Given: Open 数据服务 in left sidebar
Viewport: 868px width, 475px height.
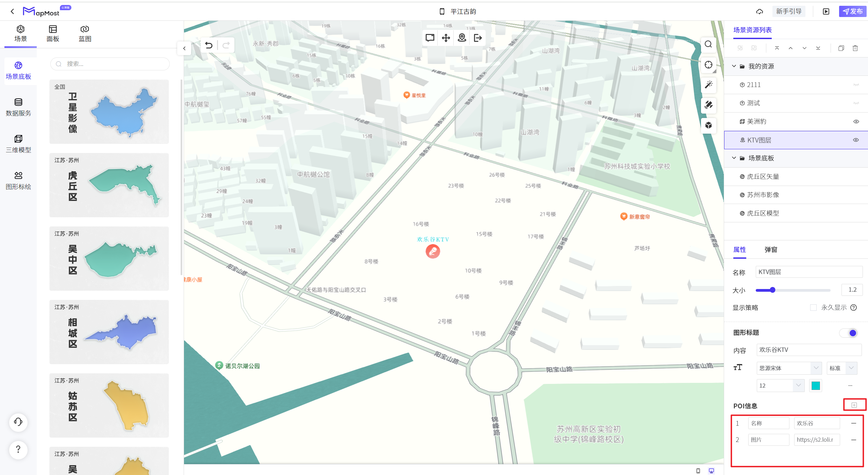Looking at the screenshot, I should 18,107.
